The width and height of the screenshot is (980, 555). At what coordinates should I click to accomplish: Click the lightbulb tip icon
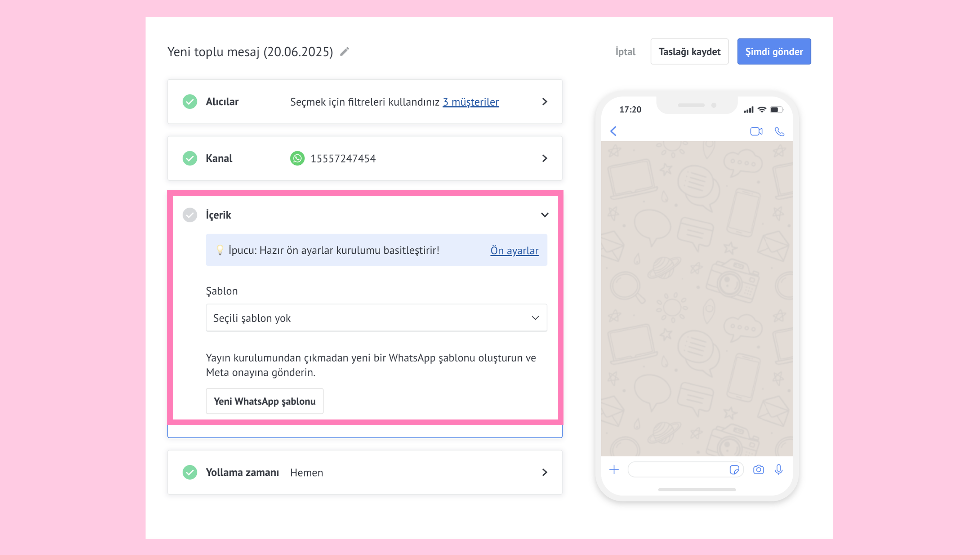[x=220, y=250]
